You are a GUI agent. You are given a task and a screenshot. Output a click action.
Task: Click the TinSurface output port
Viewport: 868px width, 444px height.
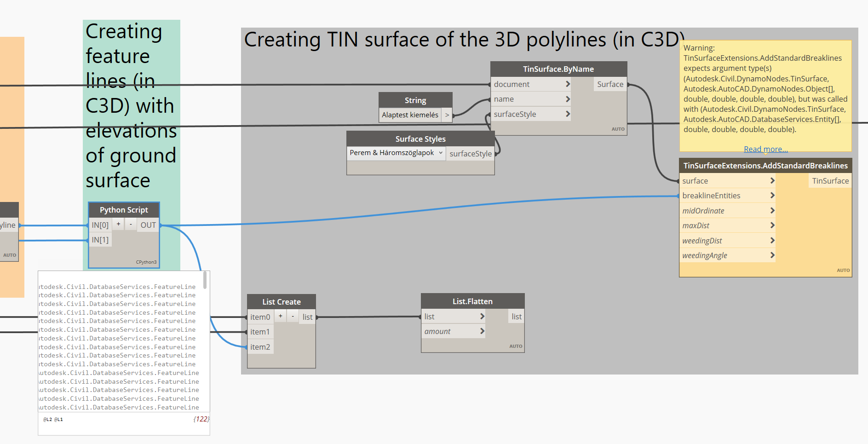[830, 181]
